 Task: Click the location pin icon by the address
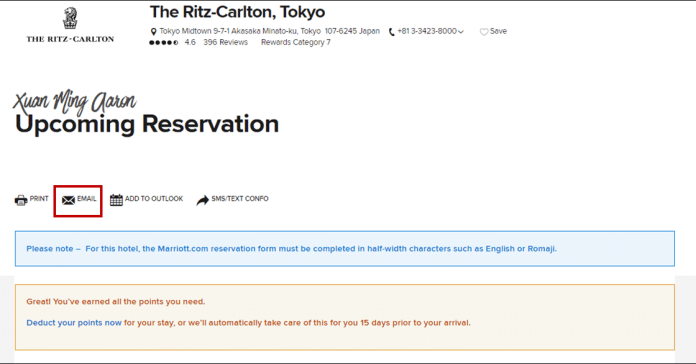(x=154, y=32)
